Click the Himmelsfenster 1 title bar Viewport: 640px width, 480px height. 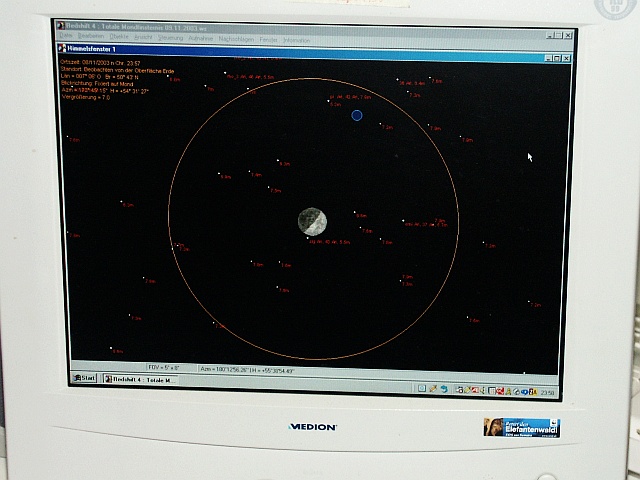coord(314,53)
